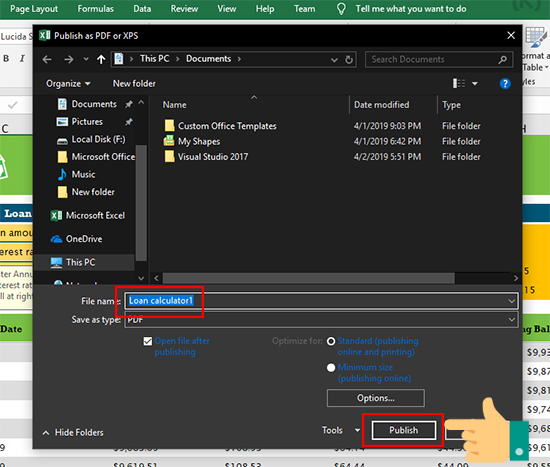Click the This PC breadcrumb in the address bar
Image resolution: width=550 pixels, height=467 pixels.
[154, 59]
